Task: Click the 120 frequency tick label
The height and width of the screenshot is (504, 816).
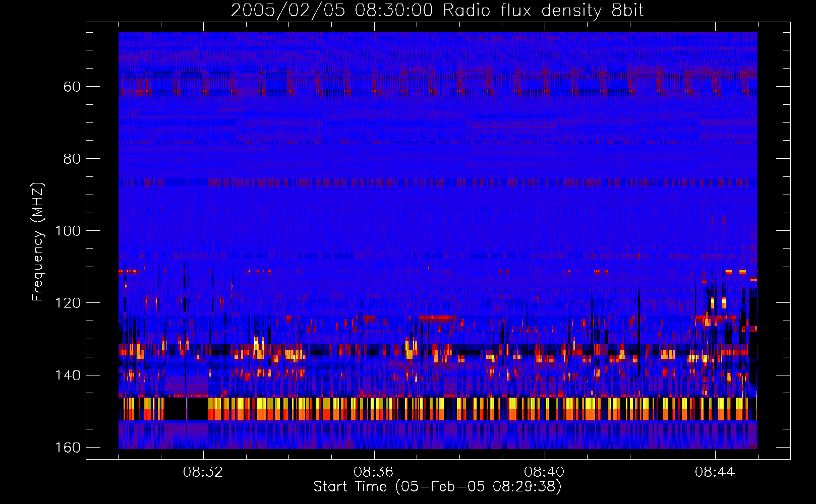Action: [68, 303]
